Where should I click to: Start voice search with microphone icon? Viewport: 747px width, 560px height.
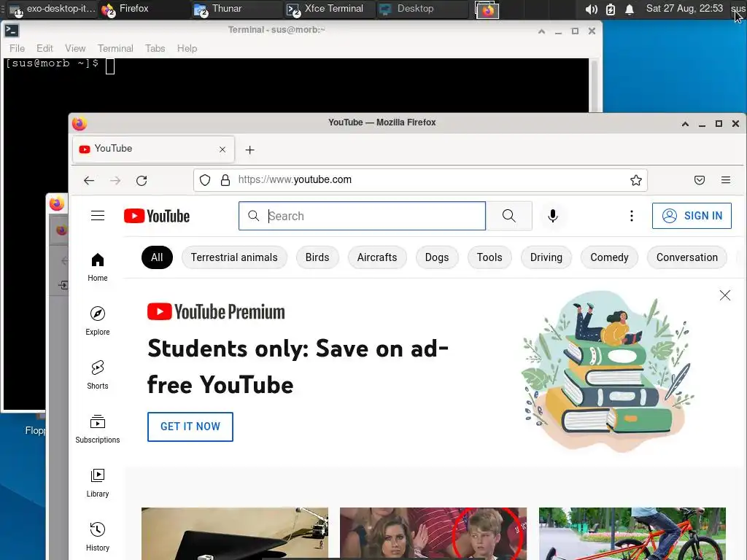pyautogui.click(x=553, y=216)
